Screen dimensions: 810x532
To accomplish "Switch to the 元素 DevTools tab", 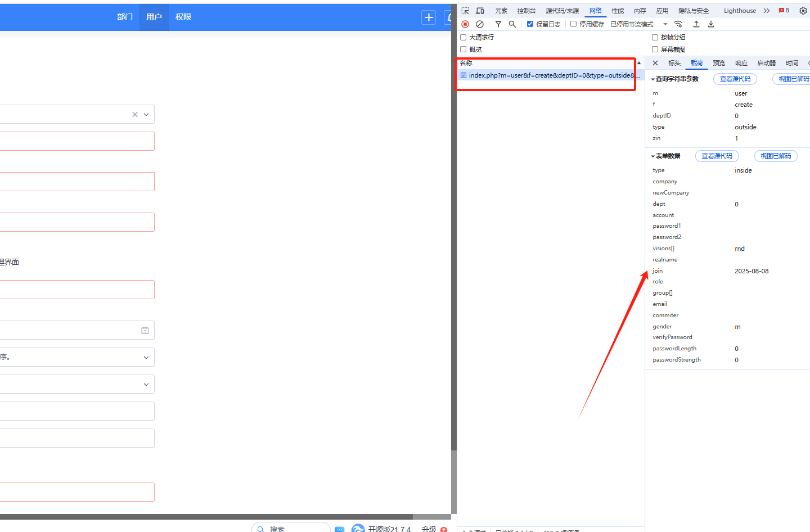I will tap(501, 11).
